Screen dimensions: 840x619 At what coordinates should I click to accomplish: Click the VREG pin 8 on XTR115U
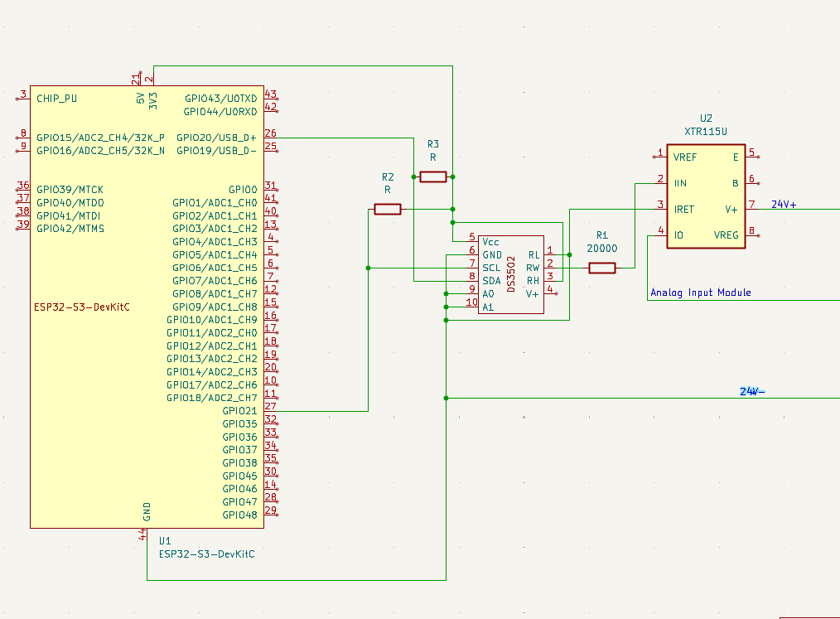(x=752, y=235)
